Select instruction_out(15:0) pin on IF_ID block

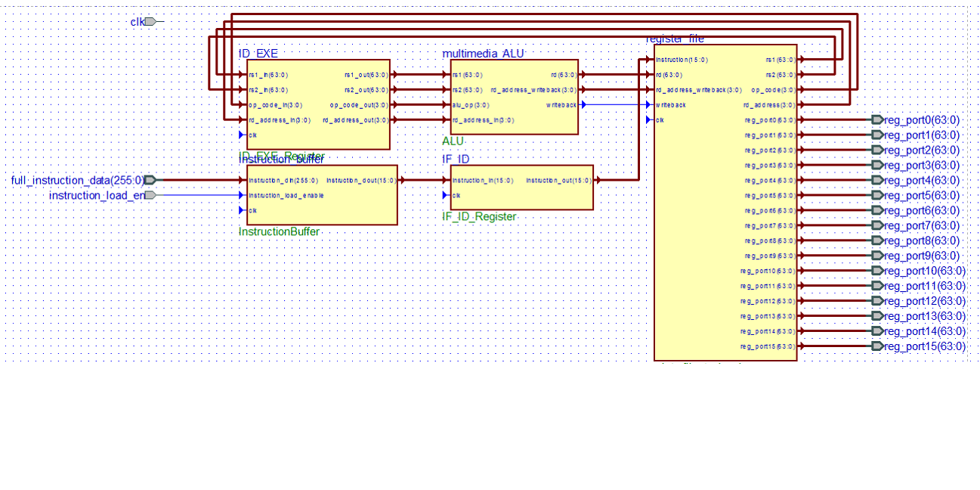click(x=558, y=181)
